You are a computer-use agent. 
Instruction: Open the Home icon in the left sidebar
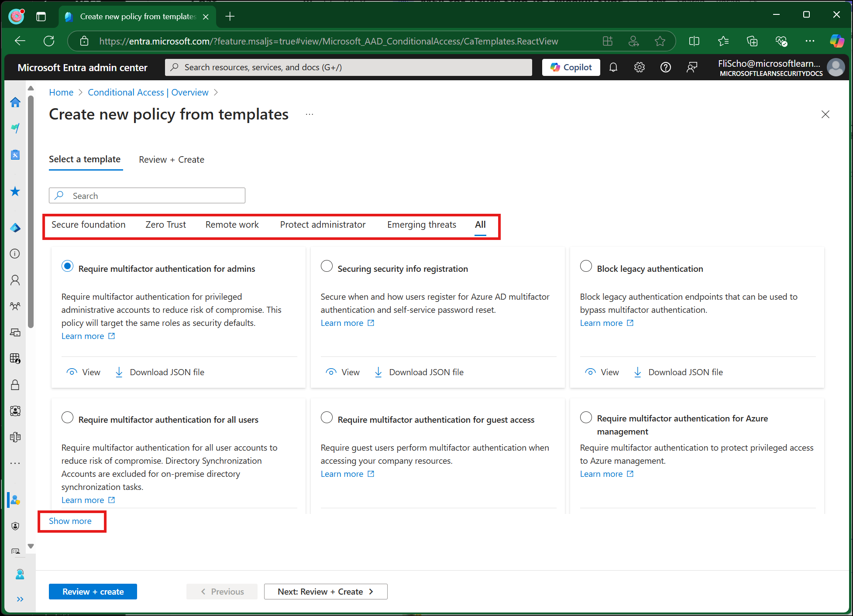coord(15,102)
